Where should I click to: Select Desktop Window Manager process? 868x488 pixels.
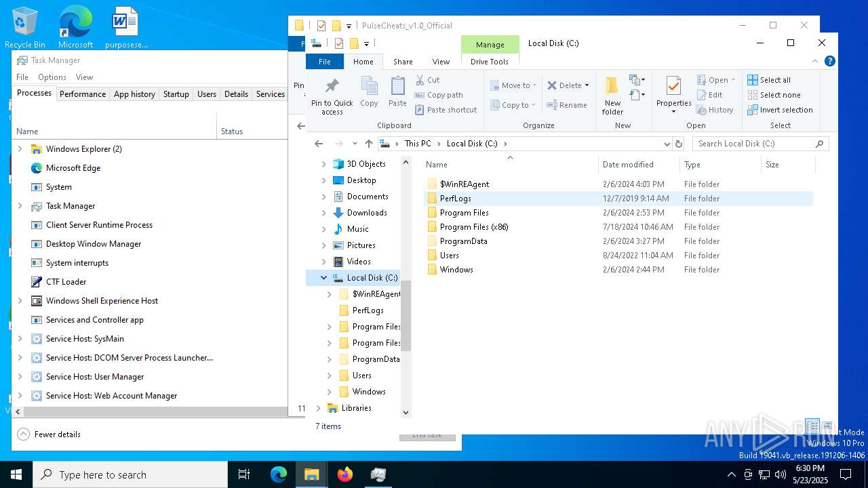pyautogui.click(x=150, y=244)
